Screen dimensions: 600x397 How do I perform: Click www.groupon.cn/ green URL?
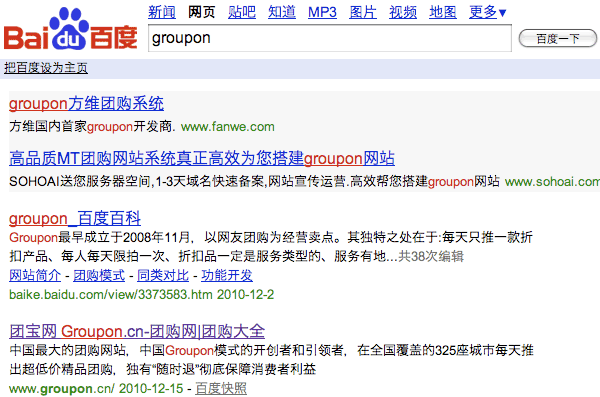(62, 389)
